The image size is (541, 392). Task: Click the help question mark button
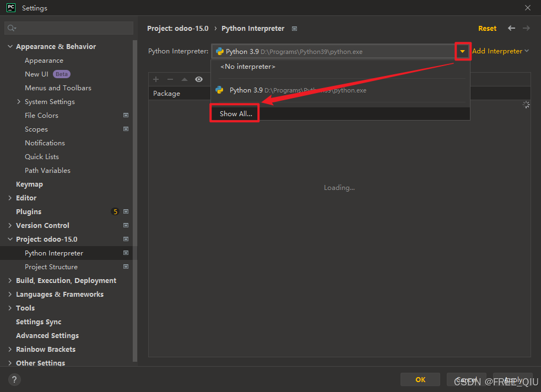[14, 379]
